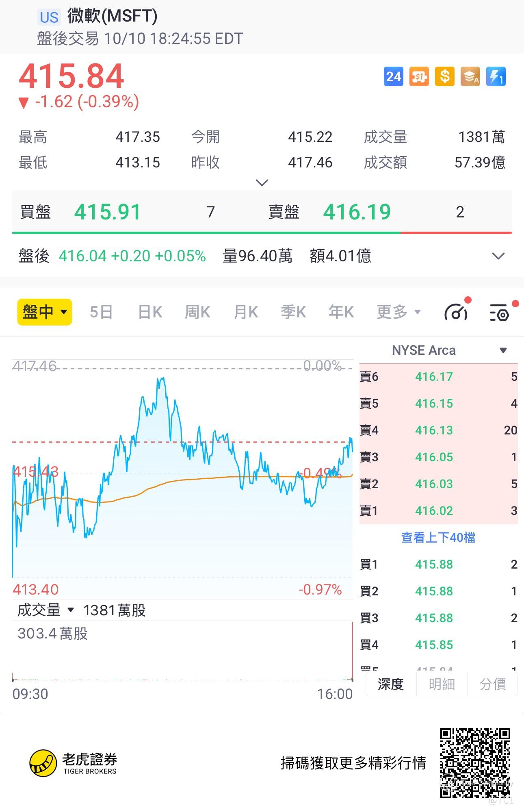Tap the 盤後交易 timestamp line
524x812 pixels.
pyautogui.click(x=140, y=39)
